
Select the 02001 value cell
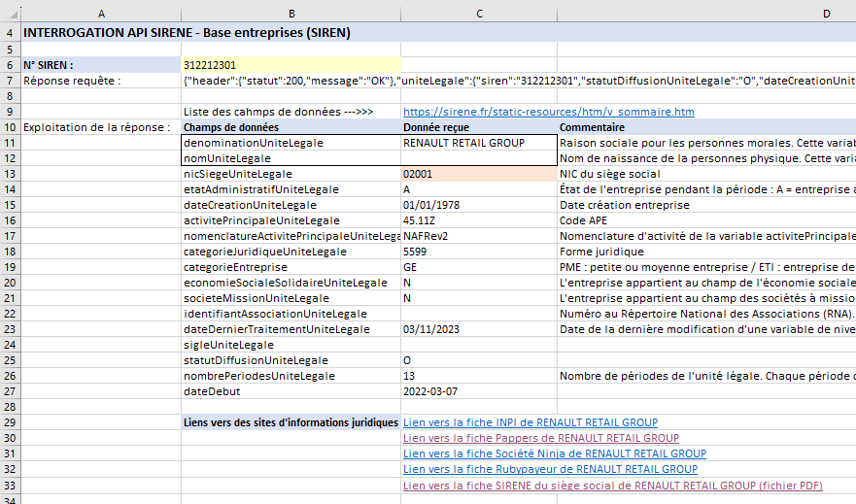pyautogui.click(x=479, y=174)
